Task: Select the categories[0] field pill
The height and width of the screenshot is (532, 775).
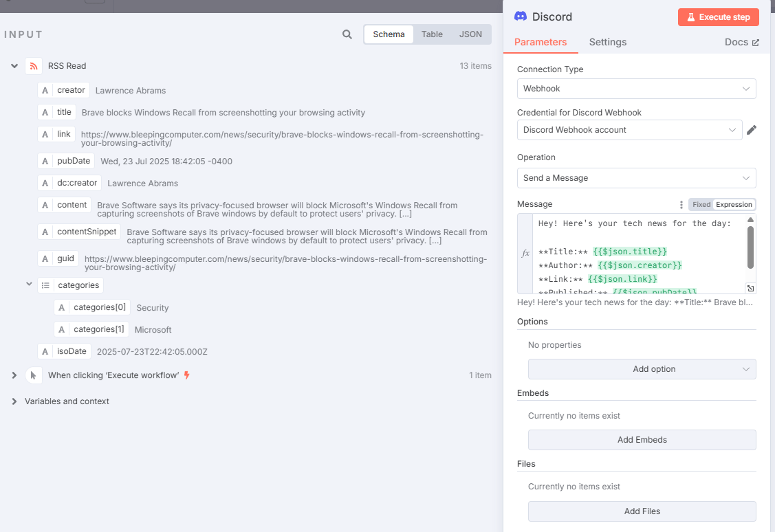Action: point(92,307)
